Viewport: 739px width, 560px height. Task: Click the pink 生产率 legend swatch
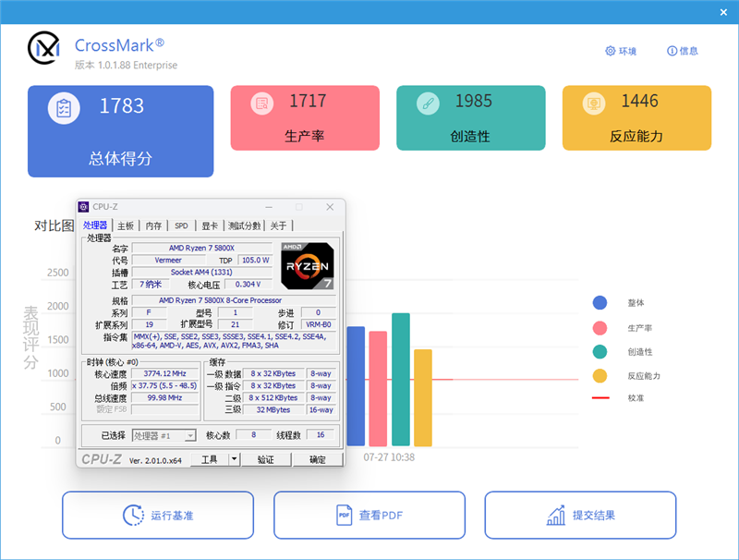pos(600,328)
